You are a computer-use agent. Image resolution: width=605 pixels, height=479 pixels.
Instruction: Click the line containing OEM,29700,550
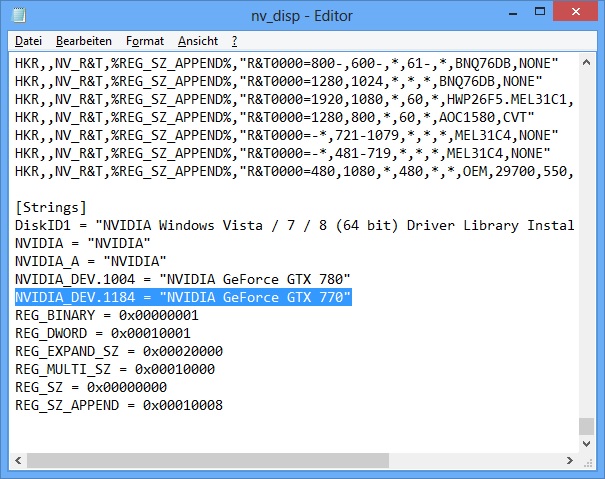(x=294, y=171)
